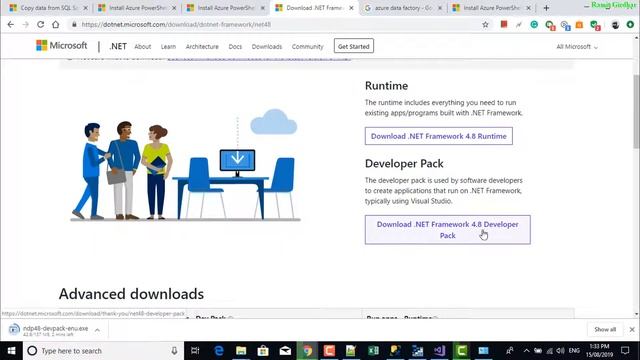Screen dimensions: 640x360
Task: Go back to the previous page
Action: coord(11,24)
